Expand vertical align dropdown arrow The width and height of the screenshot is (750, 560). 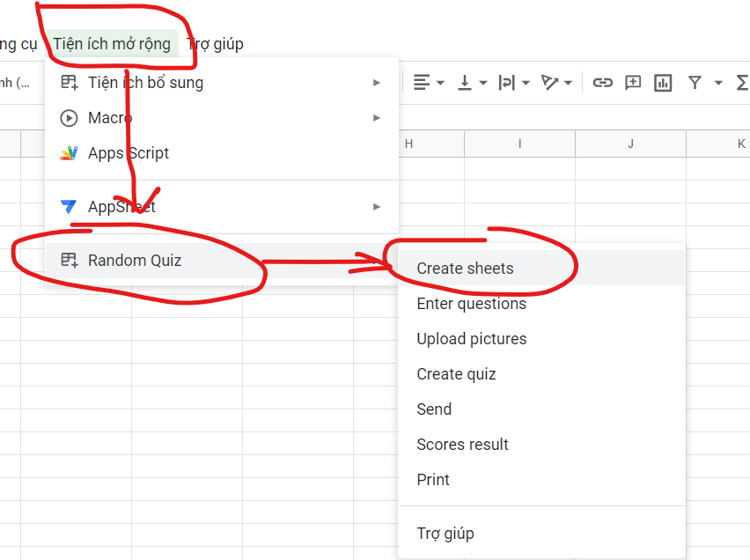pyautogui.click(x=483, y=83)
